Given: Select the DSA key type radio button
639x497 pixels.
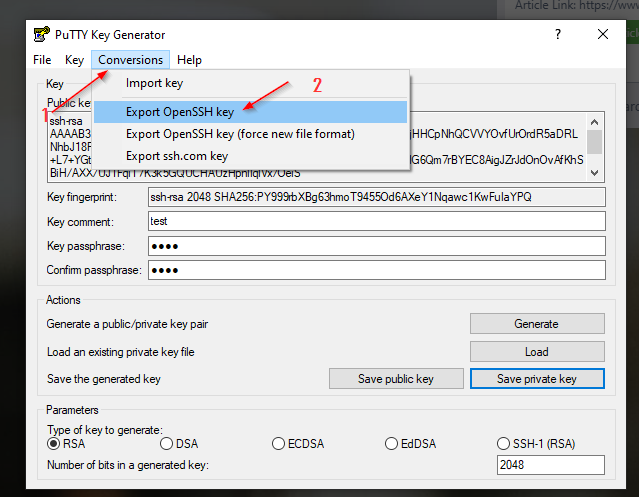Looking at the screenshot, I should point(166,444).
